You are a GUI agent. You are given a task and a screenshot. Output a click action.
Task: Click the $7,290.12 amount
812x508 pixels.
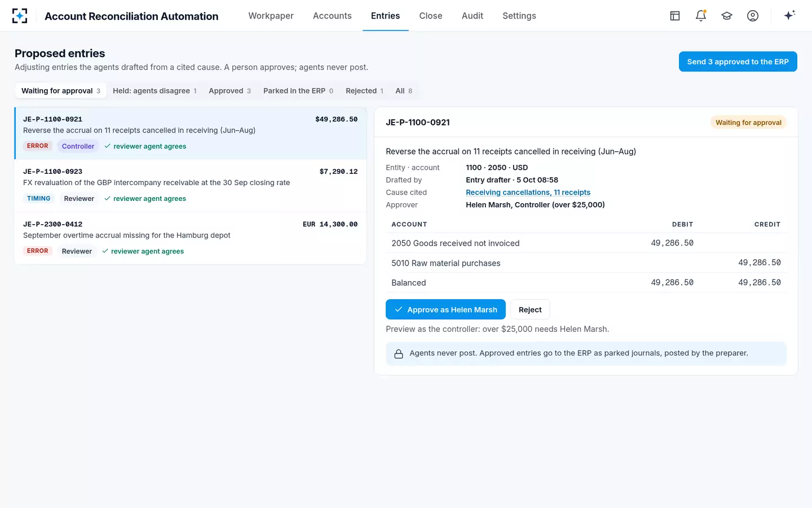(338, 172)
